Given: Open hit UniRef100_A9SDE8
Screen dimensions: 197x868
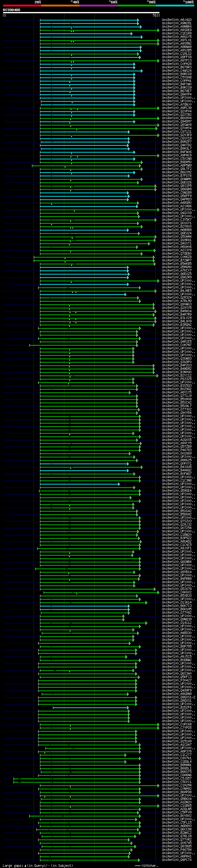Looking at the screenshot, I should 177,30.
